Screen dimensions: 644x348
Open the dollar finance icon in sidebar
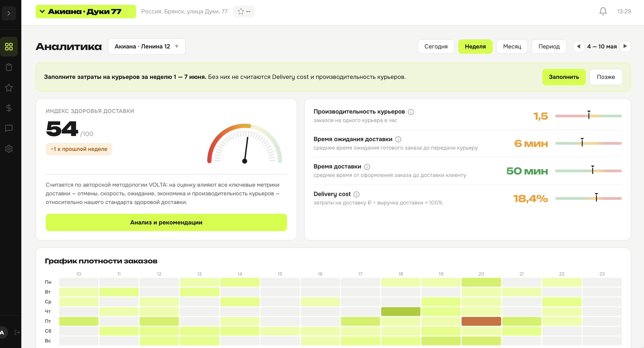coord(9,108)
